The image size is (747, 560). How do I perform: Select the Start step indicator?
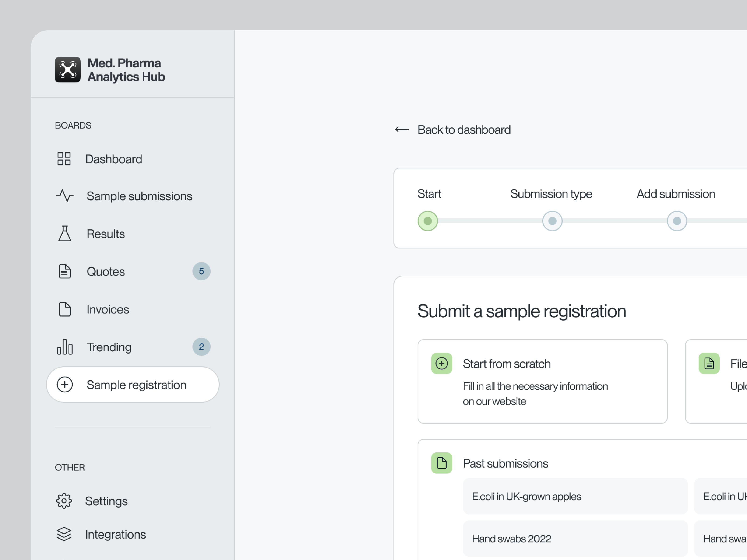coord(427,221)
